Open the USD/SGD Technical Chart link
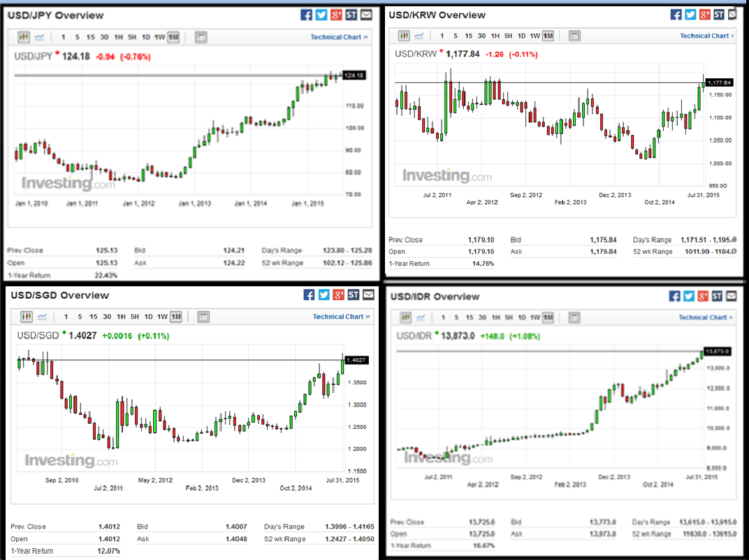The width and height of the screenshot is (749, 560). (341, 317)
